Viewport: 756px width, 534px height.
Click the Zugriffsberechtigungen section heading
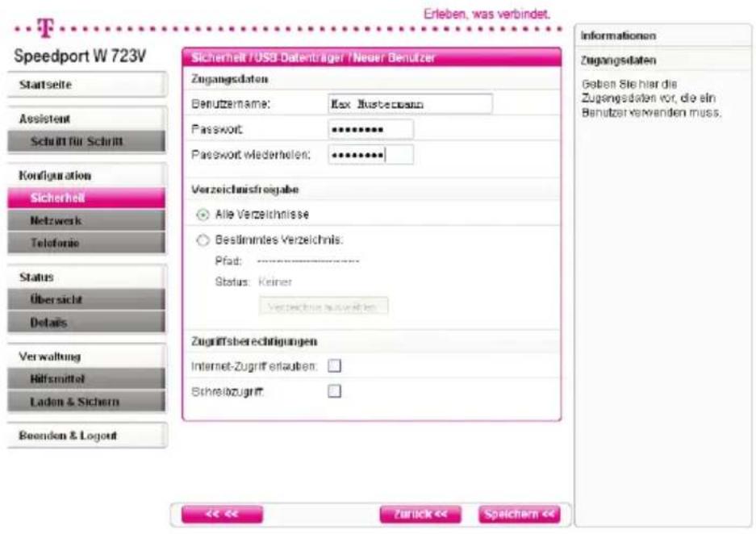pyautogui.click(x=254, y=342)
